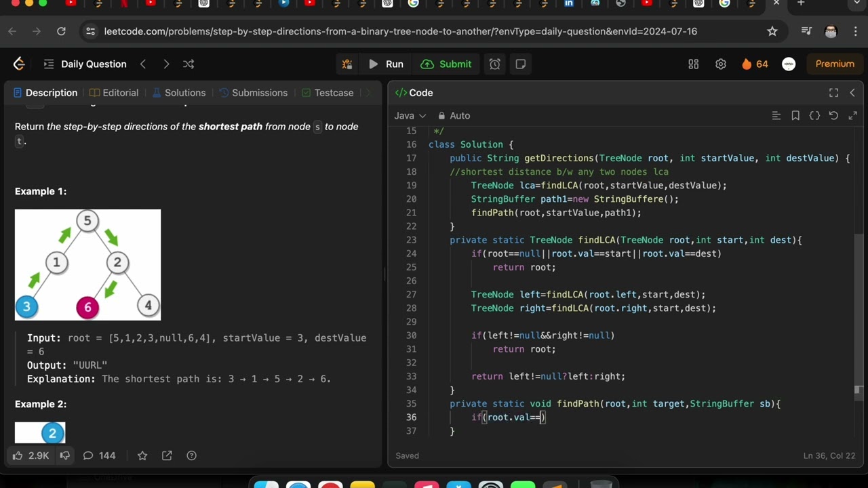This screenshot has width=868, height=488.
Task: Toggle the Auto lock setting
Action: [x=454, y=116]
